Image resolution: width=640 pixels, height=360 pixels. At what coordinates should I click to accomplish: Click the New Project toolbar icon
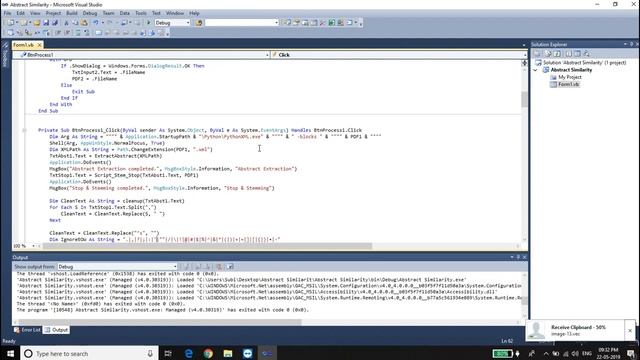pos(11,23)
